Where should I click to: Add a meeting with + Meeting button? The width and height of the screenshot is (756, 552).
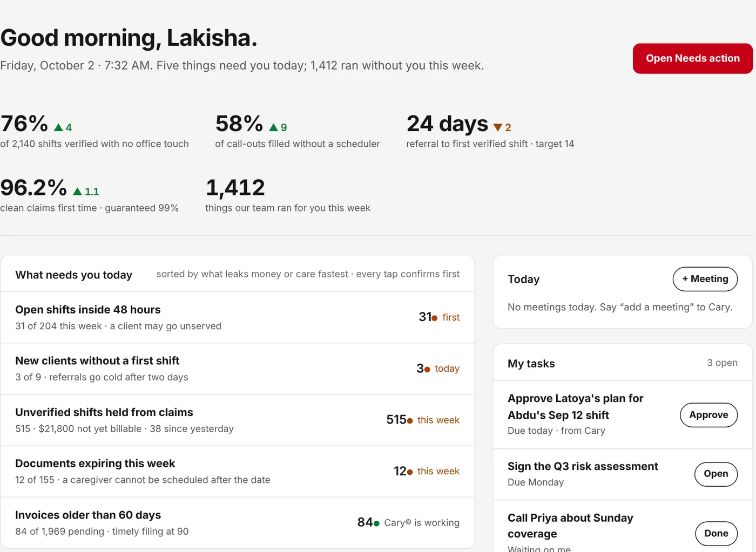pyautogui.click(x=705, y=279)
